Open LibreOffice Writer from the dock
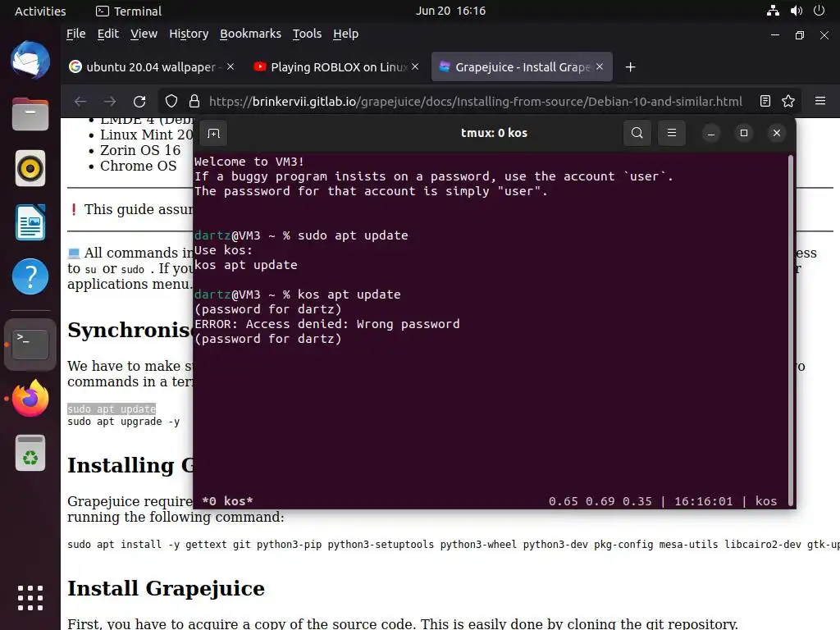 pos(30,222)
